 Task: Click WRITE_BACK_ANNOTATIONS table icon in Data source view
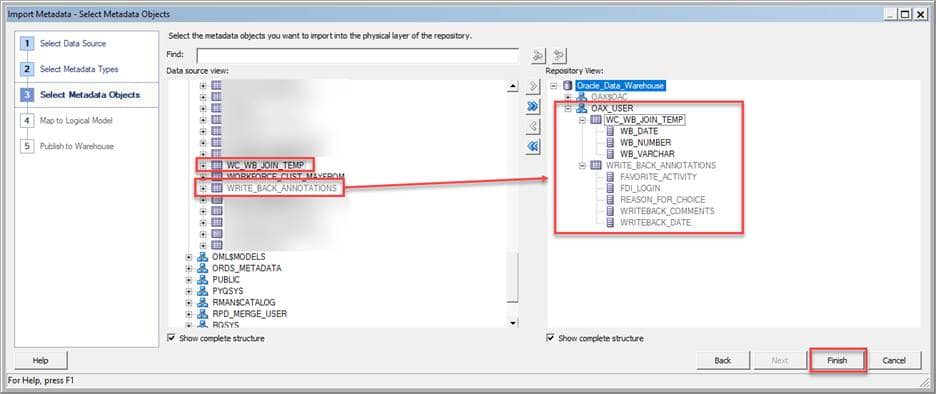[x=217, y=188]
